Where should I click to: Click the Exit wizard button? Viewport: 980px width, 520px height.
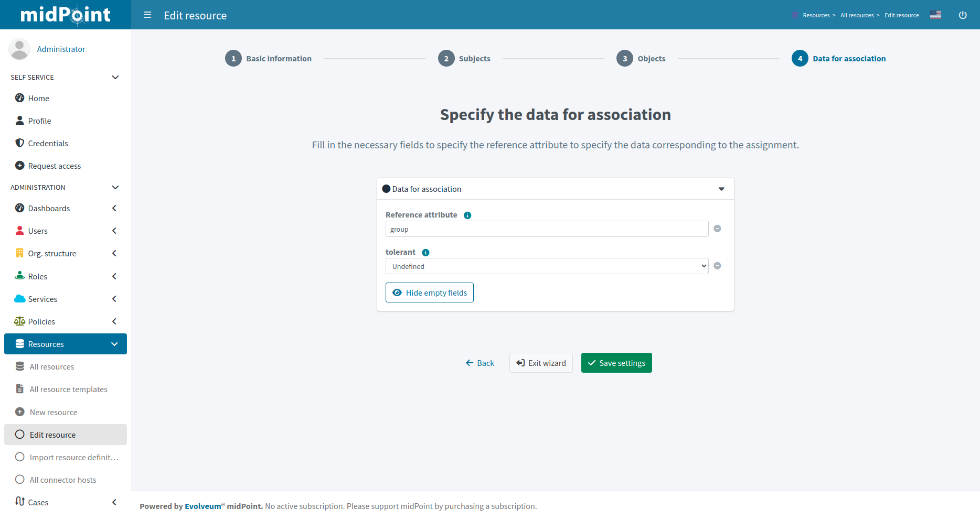click(x=541, y=363)
